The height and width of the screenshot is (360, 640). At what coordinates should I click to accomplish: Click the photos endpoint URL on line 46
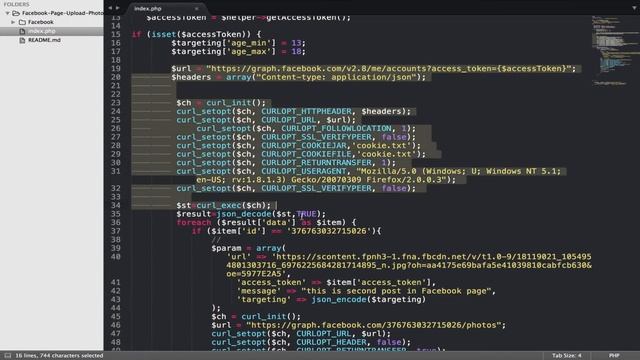(373, 325)
